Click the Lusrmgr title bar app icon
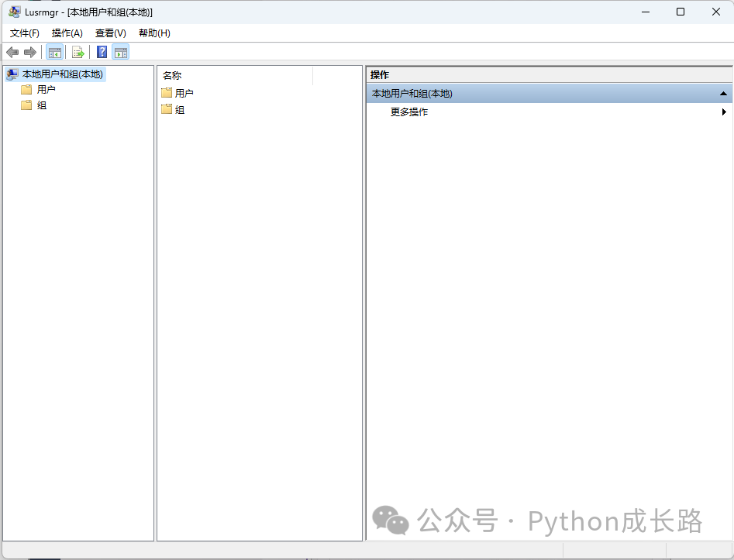Viewport: 734px width, 560px height. (14, 12)
